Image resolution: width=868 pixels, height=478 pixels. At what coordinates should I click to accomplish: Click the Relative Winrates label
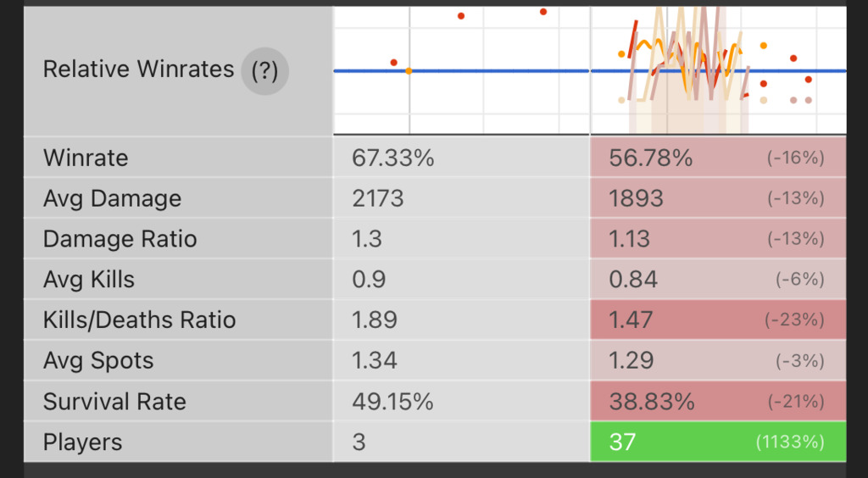138,69
